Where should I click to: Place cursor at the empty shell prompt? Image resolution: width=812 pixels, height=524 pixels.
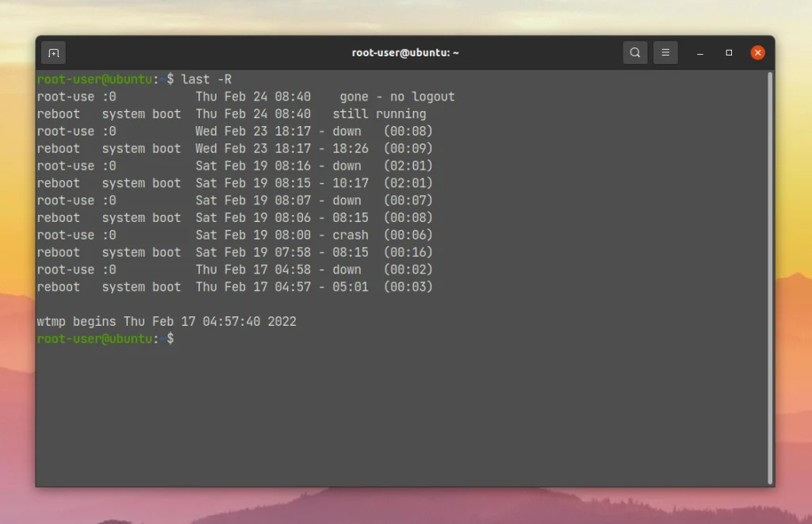pyautogui.click(x=184, y=338)
